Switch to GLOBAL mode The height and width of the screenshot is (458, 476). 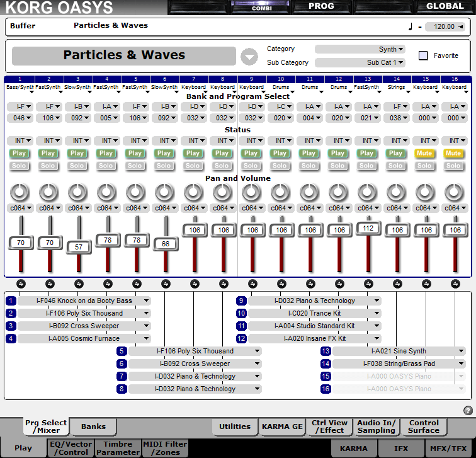pos(445,7)
